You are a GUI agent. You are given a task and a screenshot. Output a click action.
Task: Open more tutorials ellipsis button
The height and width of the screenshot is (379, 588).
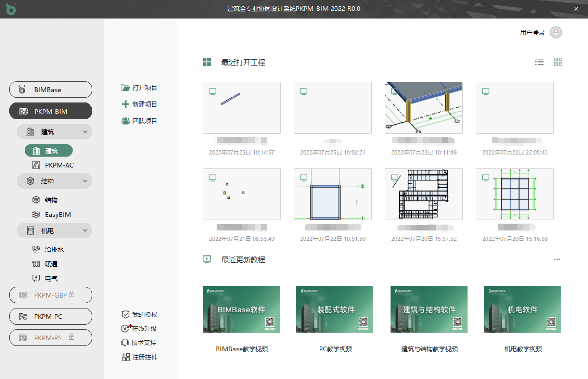[x=557, y=259]
